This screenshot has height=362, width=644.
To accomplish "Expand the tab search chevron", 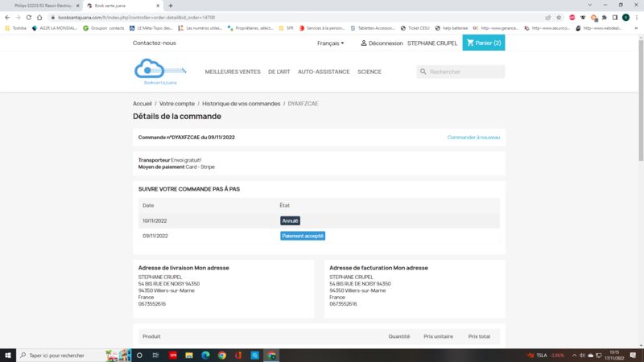I will (590, 5).
